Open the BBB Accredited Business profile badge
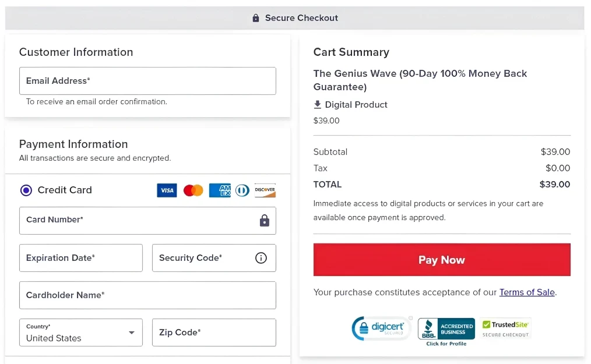The height and width of the screenshot is (364, 591). pyautogui.click(x=446, y=330)
